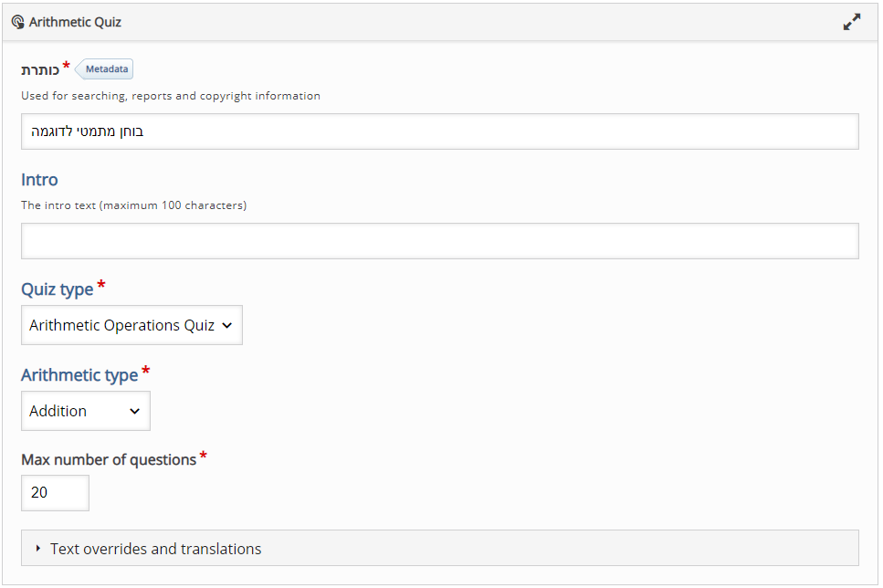Click the Arithmetic type label
The height and width of the screenshot is (588, 883).
click(x=79, y=375)
